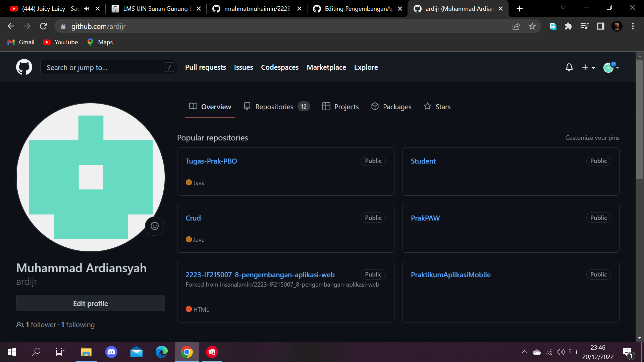The width and height of the screenshot is (644, 362).
Task: Set status with the smiley icon
Action: 154,226
